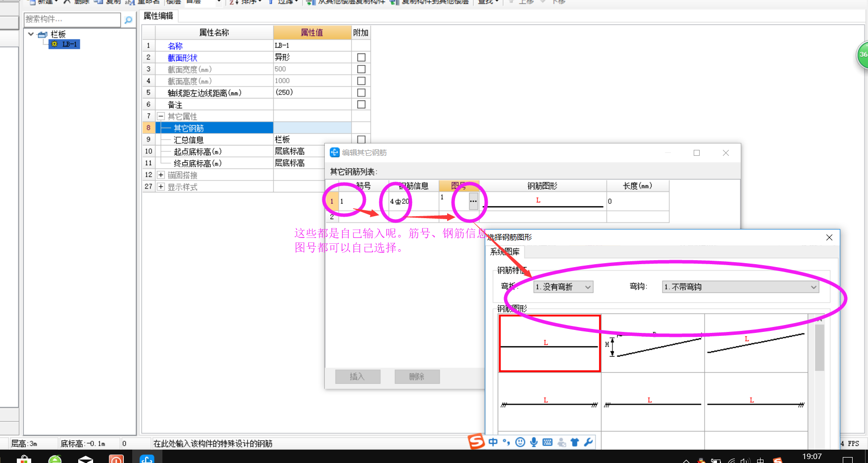
Task: Tick the 截面高度 additional checkbox
Action: 361,81
